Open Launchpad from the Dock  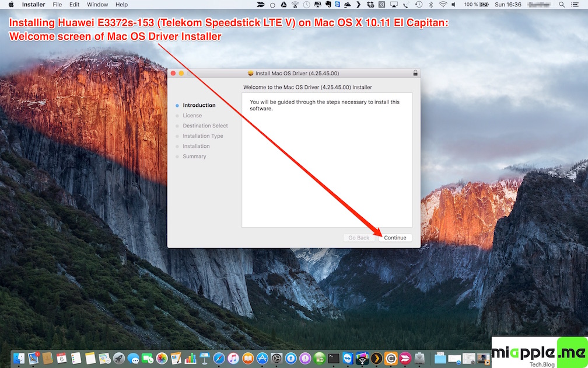(119, 358)
